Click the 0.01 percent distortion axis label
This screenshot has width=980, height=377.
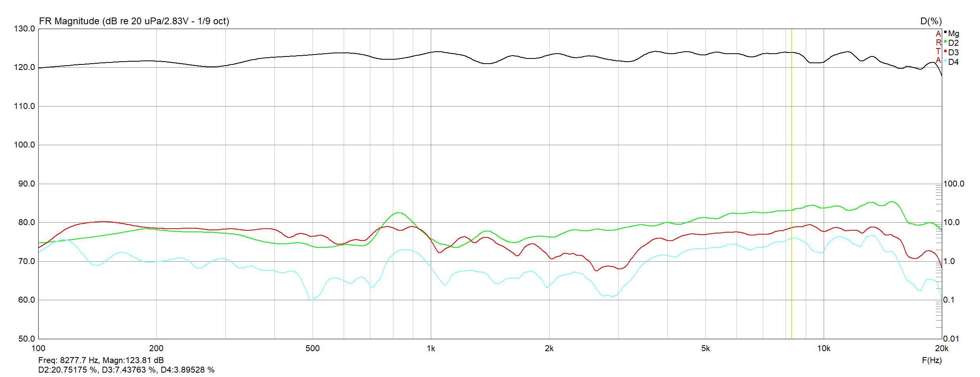coord(951,339)
